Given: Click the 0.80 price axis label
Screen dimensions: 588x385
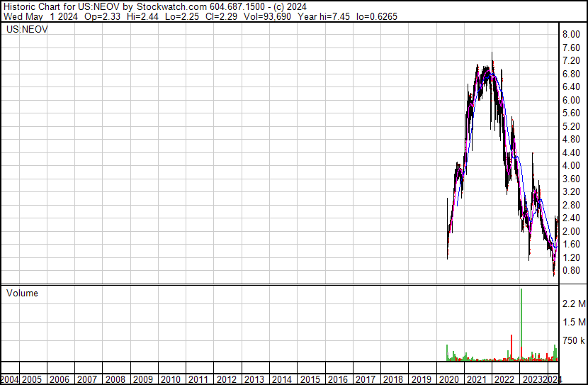Looking at the screenshot, I should 571,270.
